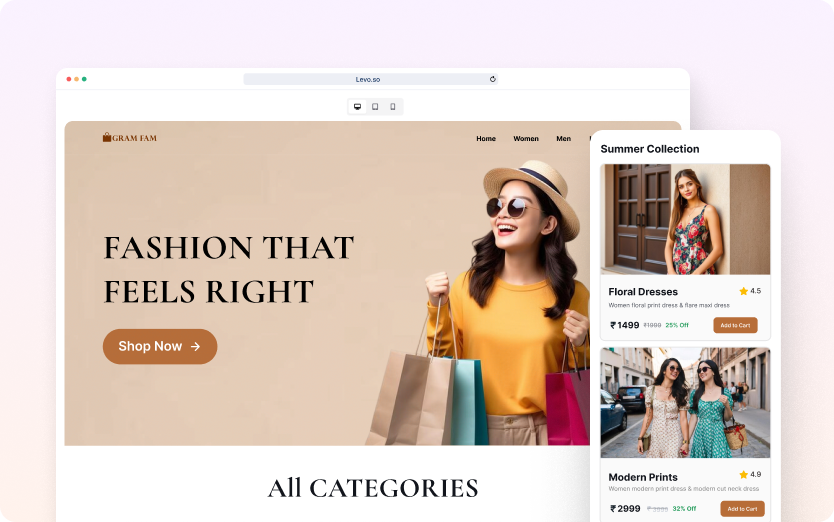Open the Men navigation item

point(563,138)
